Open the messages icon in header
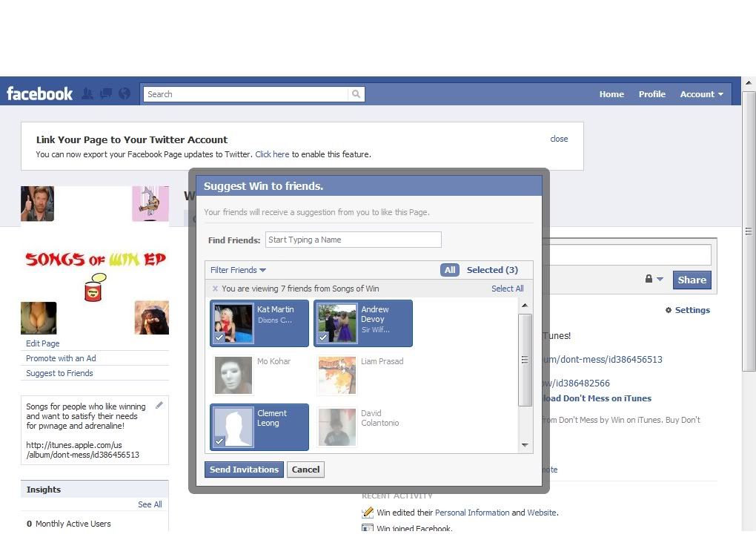 tap(106, 94)
